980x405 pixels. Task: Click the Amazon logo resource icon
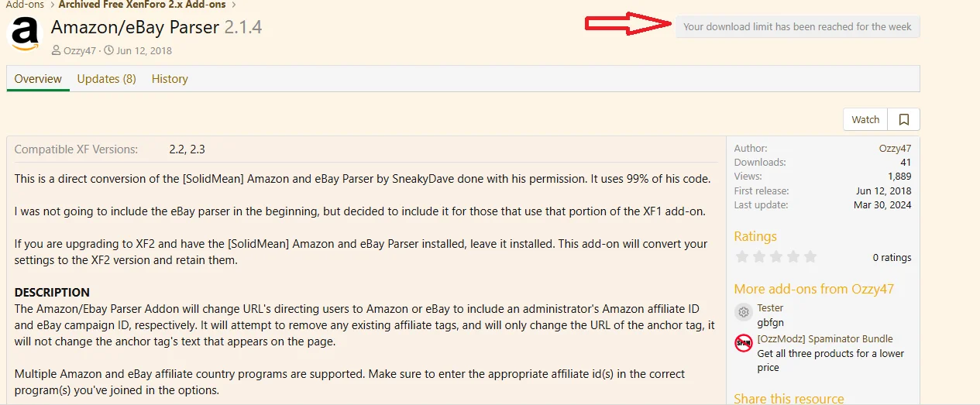[x=25, y=36]
